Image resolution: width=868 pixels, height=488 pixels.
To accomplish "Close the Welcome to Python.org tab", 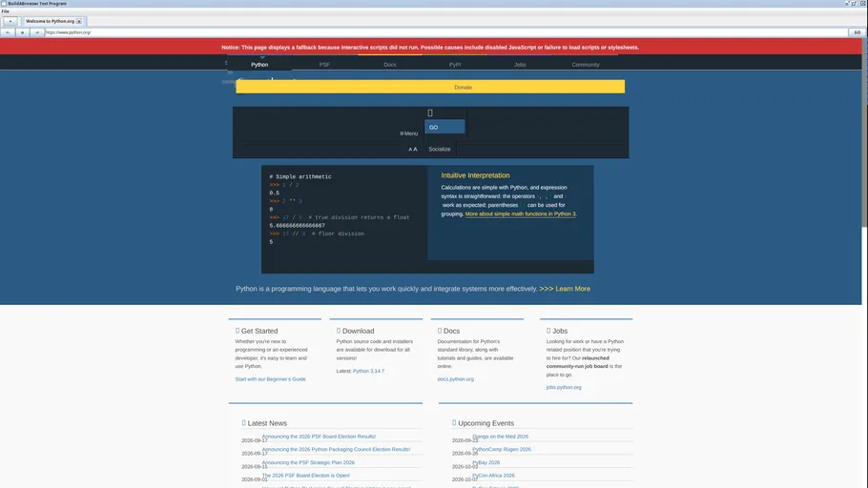I will pyautogui.click(x=79, y=21).
